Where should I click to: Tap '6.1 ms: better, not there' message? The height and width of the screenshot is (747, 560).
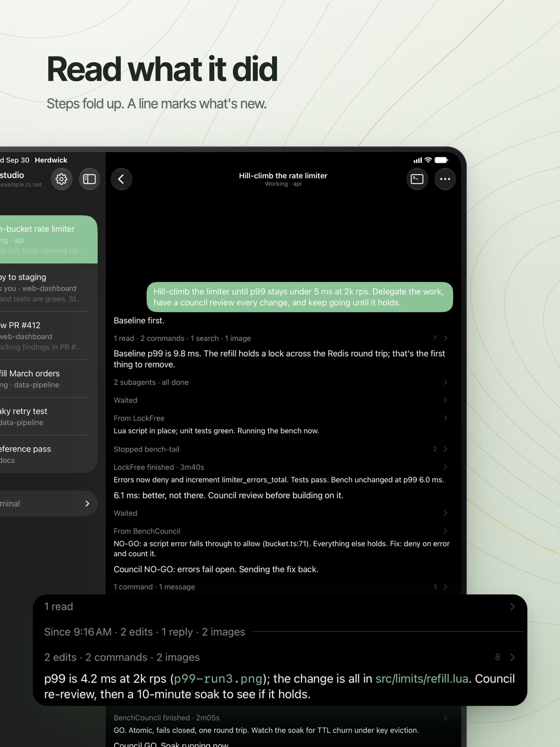pyautogui.click(x=228, y=496)
